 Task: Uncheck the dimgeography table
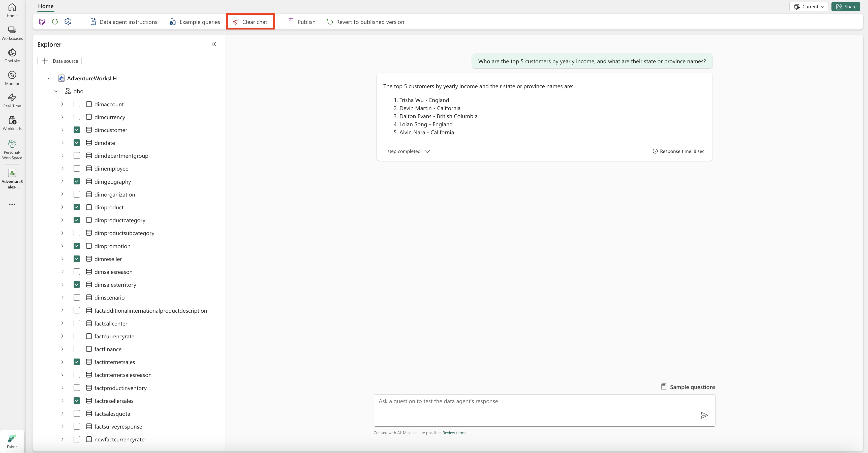(x=77, y=182)
